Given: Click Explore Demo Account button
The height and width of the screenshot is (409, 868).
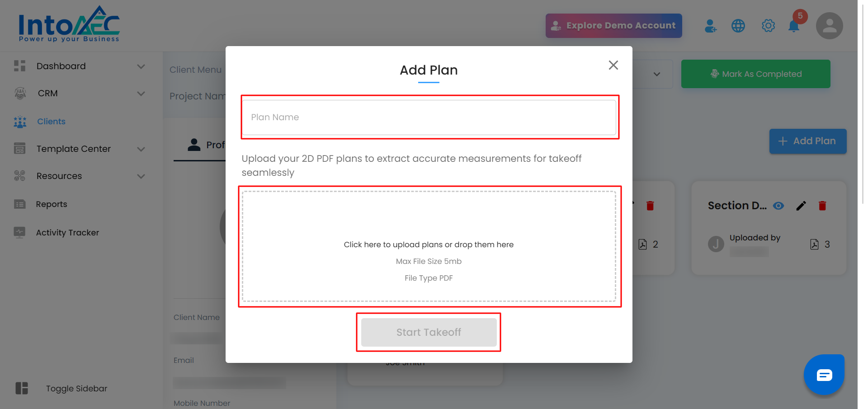Looking at the screenshot, I should pyautogui.click(x=613, y=26).
